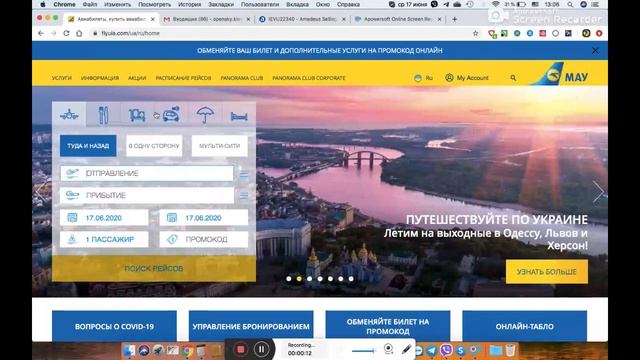The width and height of the screenshot is (640, 360).
Task: Click the Wi-Fi icon in menu bar
Action: 496,4
